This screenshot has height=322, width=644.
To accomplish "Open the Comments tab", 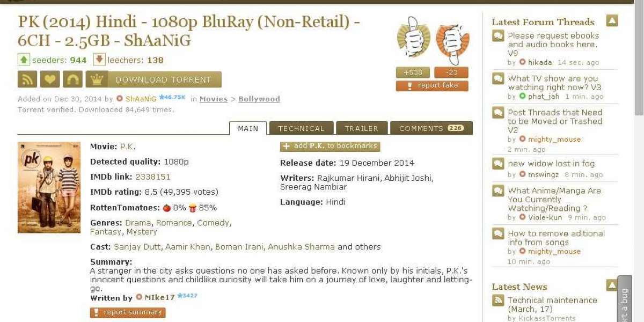I will coord(431,128).
